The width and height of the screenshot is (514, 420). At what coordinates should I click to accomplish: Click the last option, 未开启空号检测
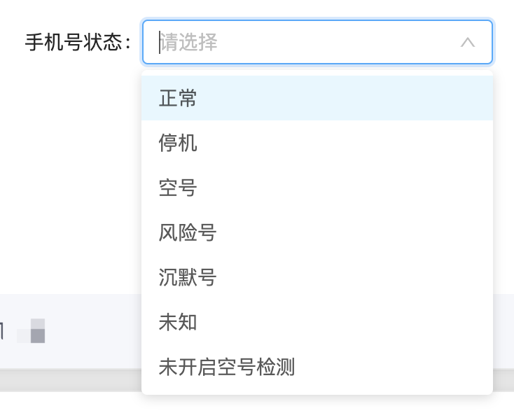click(317, 367)
